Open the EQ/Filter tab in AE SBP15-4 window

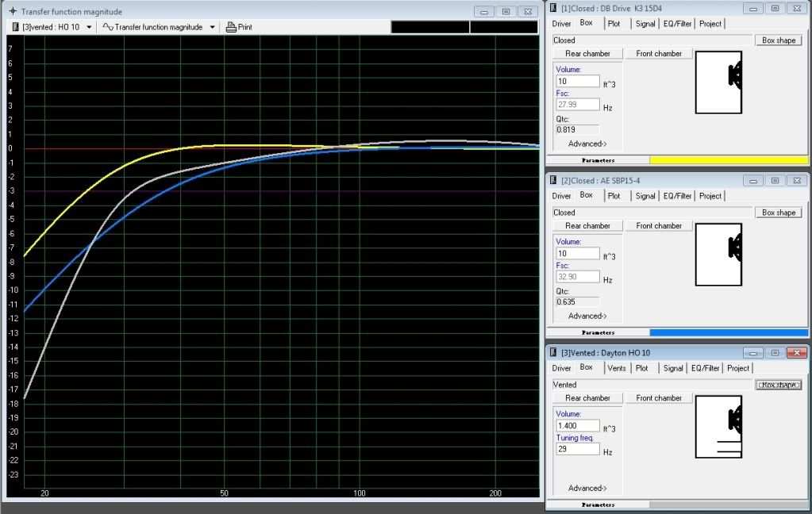tap(677, 196)
